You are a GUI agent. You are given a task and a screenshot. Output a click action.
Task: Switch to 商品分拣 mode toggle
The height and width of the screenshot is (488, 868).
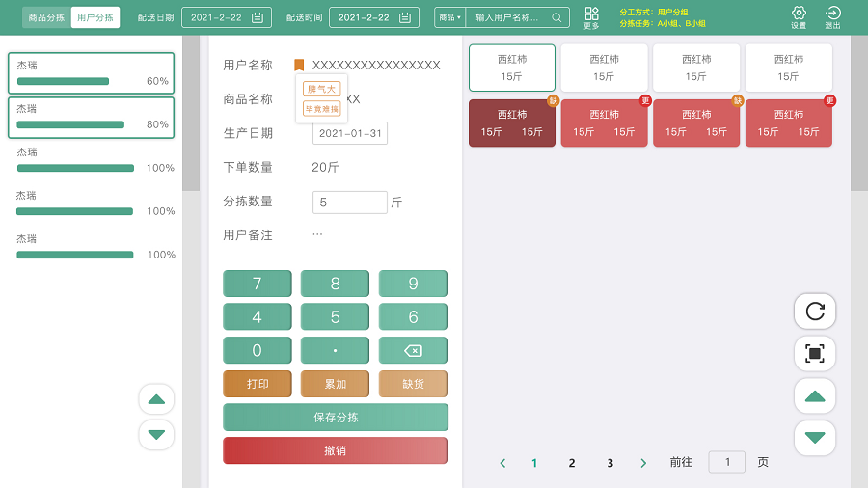(x=46, y=17)
